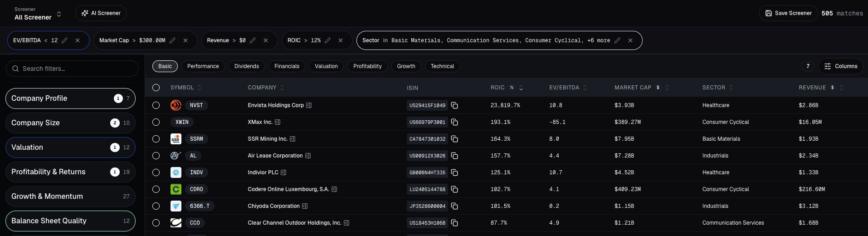Switch to the Basic tab

(x=165, y=66)
